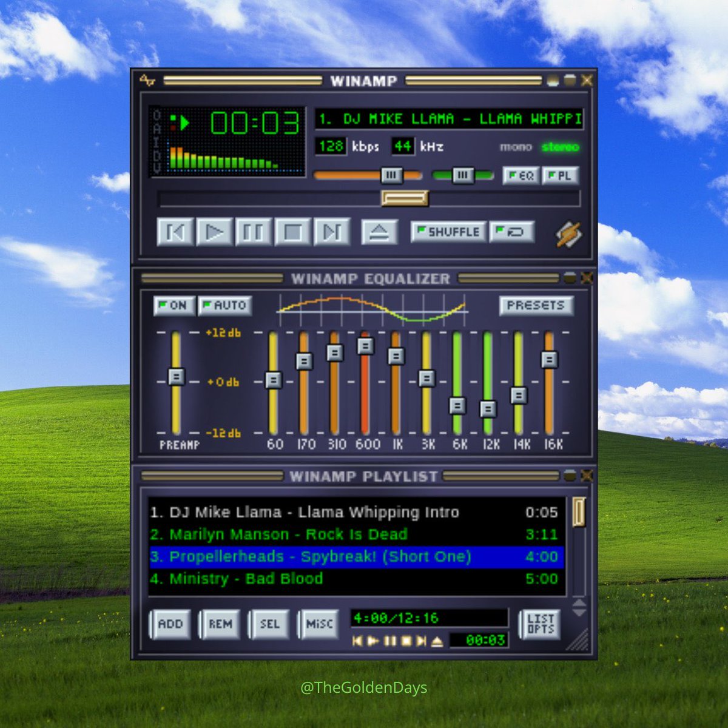Toggle the main window windowshade button
Viewport: 728px width, 728px height.
coord(570,80)
